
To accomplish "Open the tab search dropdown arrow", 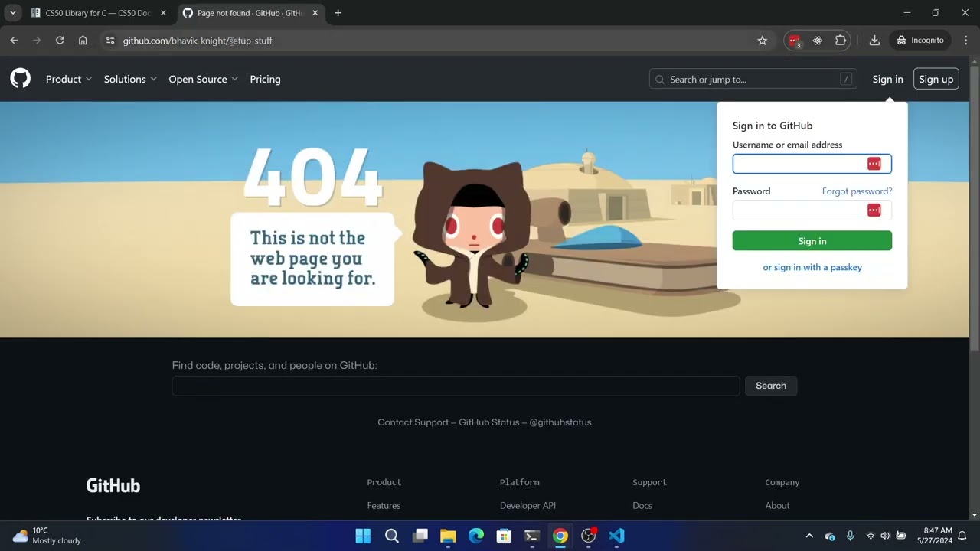I will (x=12, y=13).
